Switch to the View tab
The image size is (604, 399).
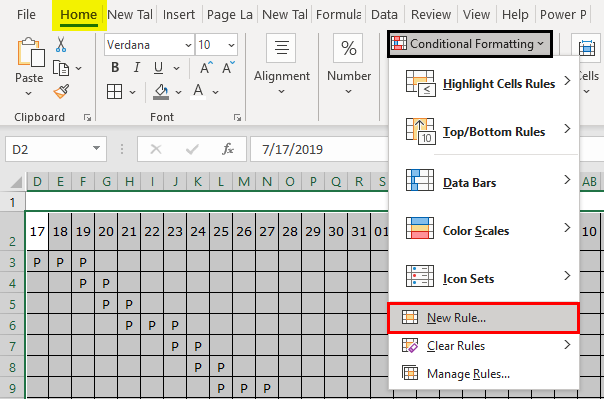[x=476, y=15]
